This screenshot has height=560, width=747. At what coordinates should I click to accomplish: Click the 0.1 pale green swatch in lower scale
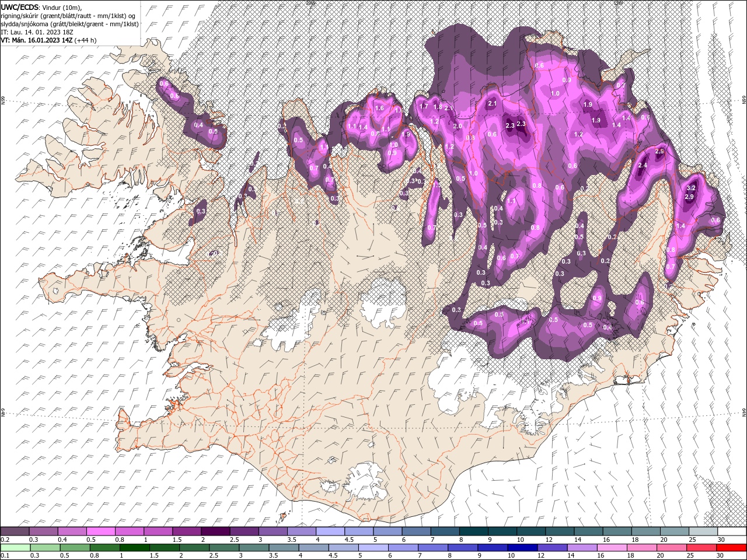pyautogui.click(x=16, y=548)
